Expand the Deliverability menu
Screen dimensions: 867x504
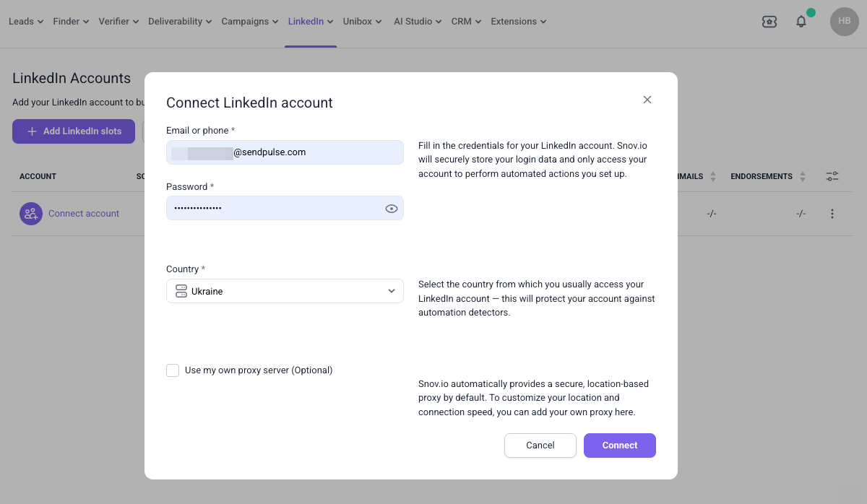coord(180,22)
